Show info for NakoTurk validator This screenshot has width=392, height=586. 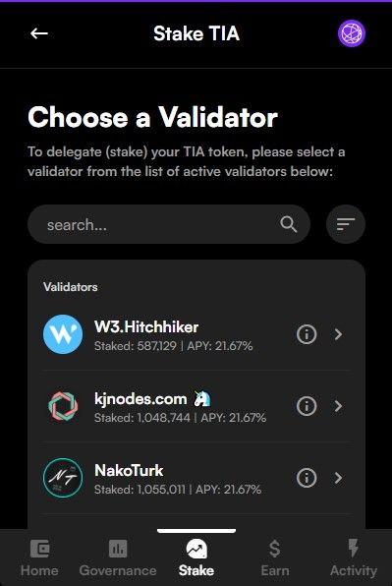pos(307,478)
